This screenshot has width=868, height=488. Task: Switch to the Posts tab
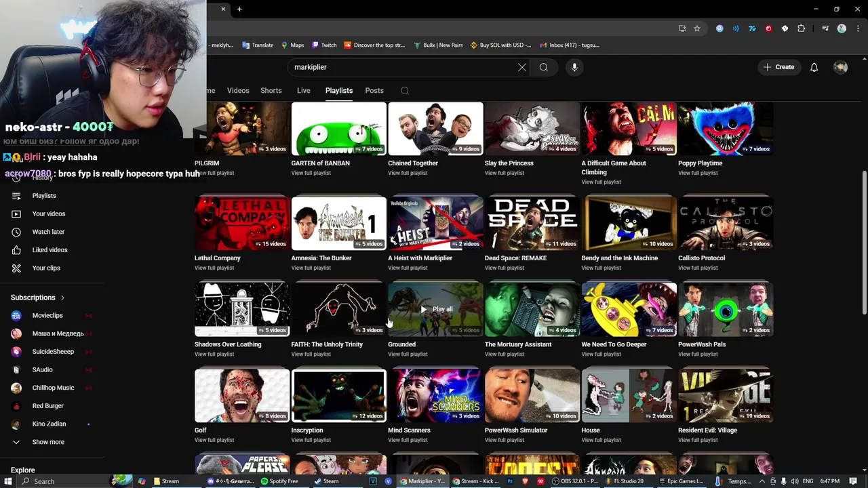374,91
